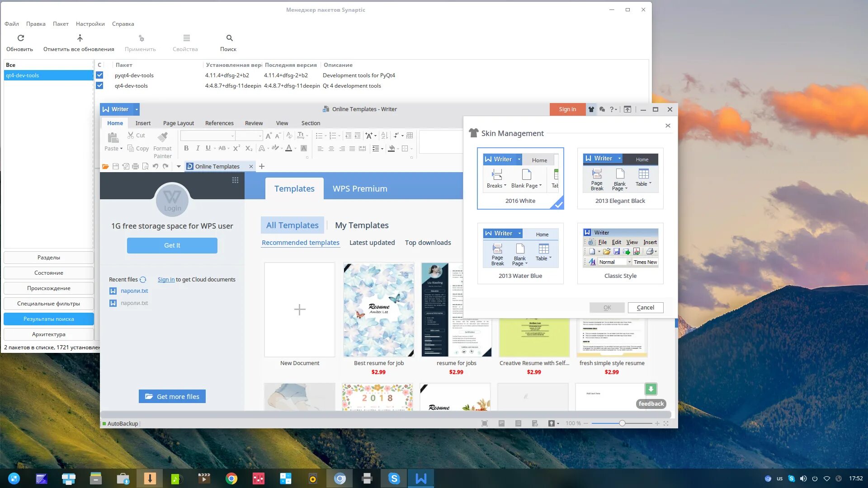
Task: Click the Разделы button in Synaptic
Action: tap(48, 258)
